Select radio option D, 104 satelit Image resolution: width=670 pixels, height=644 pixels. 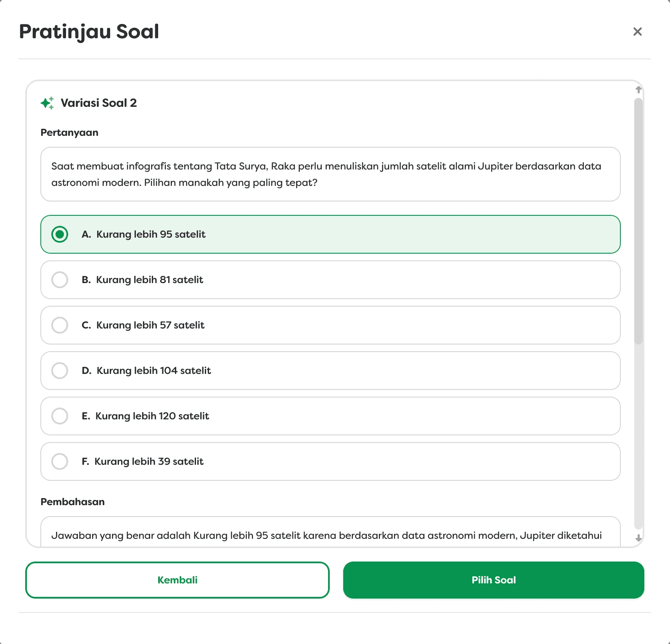60,371
